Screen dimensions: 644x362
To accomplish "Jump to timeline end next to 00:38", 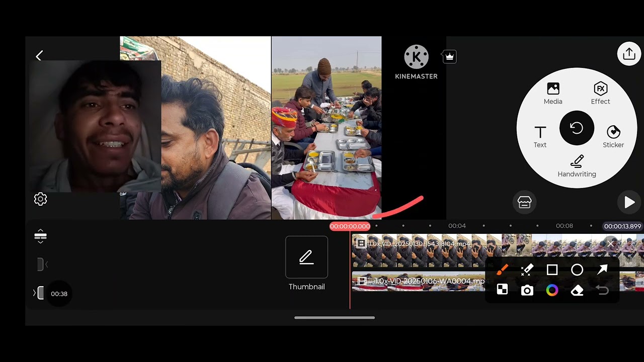I will (x=38, y=293).
